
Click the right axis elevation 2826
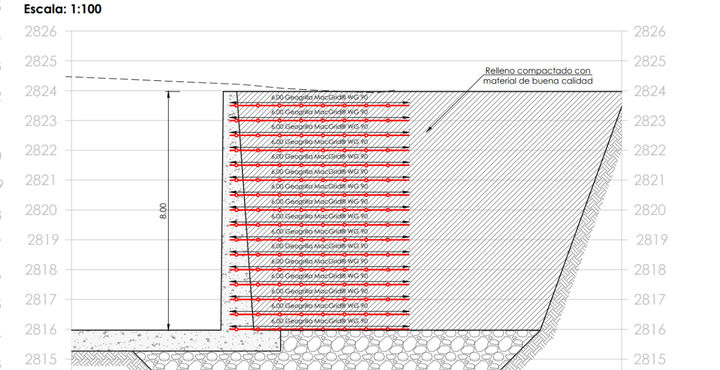point(649,32)
